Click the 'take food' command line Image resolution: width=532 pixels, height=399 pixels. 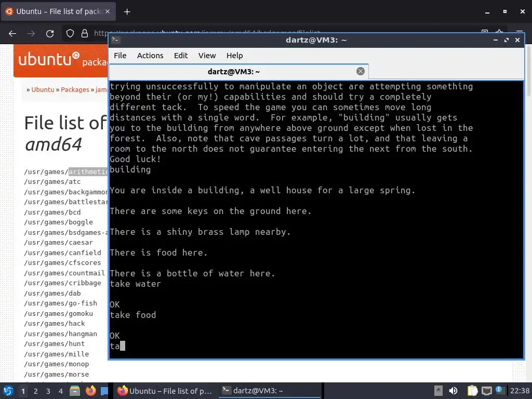point(132,315)
